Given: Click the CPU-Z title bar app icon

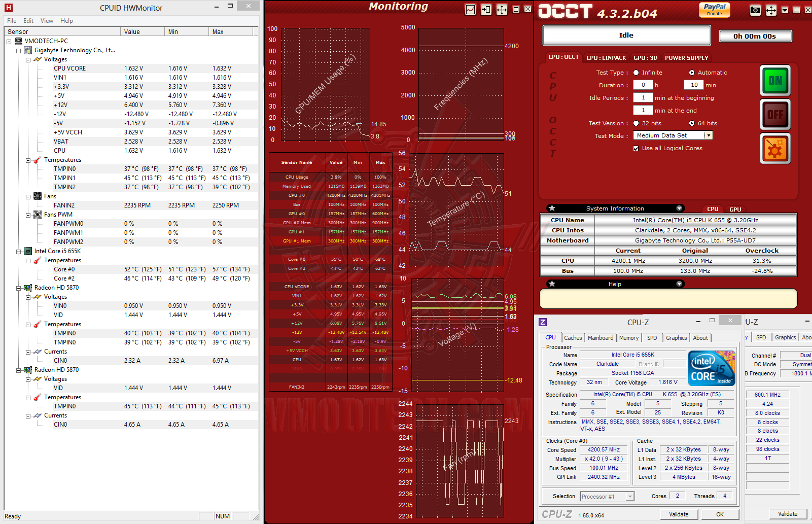Looking at the screenshot, I should 543,322.
